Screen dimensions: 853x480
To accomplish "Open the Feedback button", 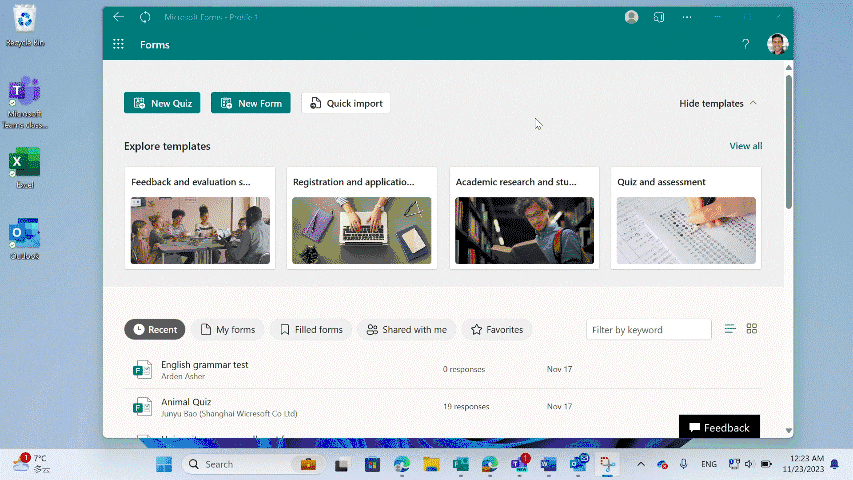I will 719,427.
